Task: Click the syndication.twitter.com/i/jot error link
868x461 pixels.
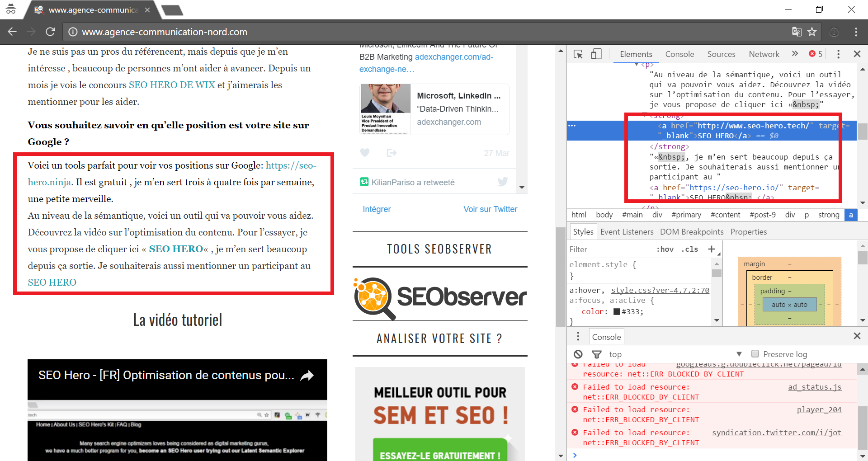Action: [777, 433]
